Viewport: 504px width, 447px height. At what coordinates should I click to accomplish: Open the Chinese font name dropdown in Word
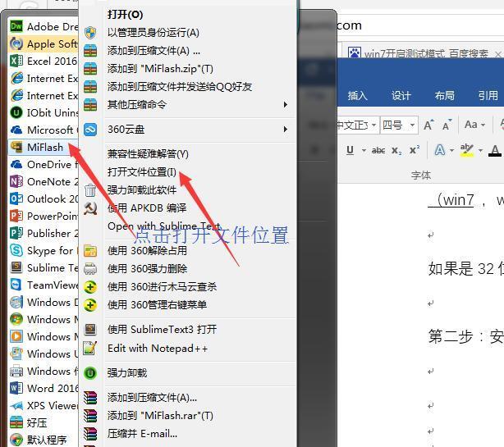coord(373,125)
